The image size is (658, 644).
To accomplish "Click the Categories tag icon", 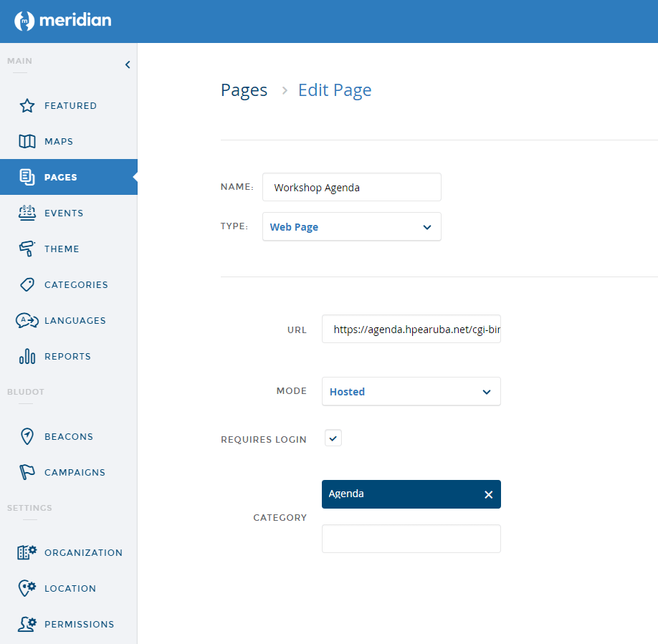I will [x=27, y=284].
